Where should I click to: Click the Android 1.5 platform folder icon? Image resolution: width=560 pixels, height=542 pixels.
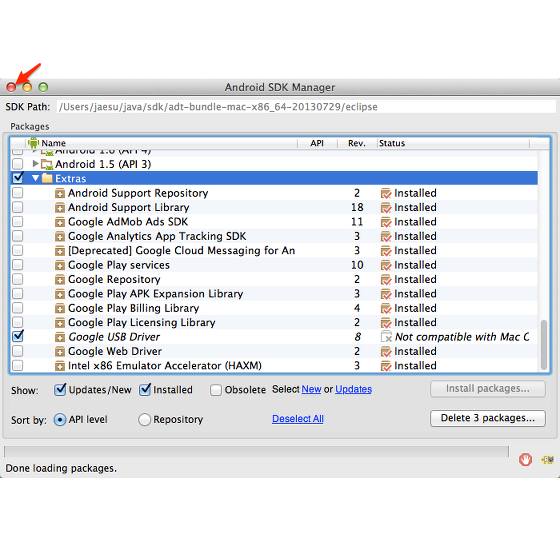pos(47,164)
